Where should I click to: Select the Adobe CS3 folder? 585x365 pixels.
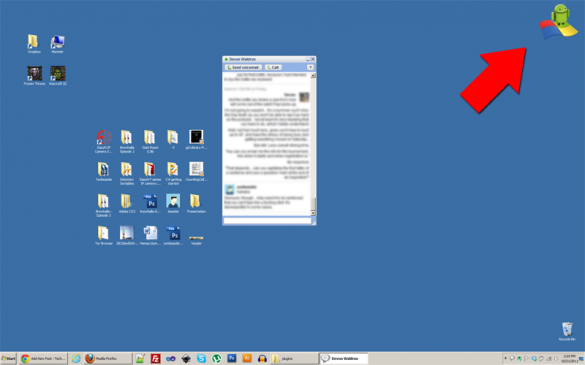click(127, 204)
